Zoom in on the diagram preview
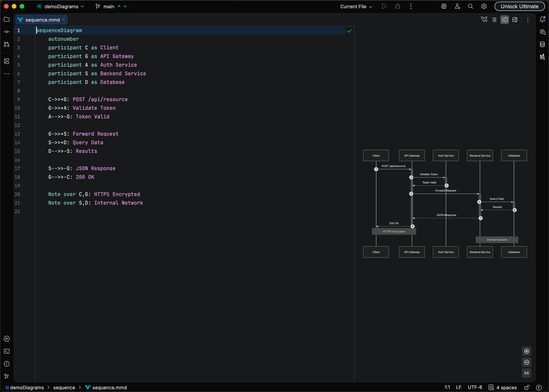 (x=527, y=351)
